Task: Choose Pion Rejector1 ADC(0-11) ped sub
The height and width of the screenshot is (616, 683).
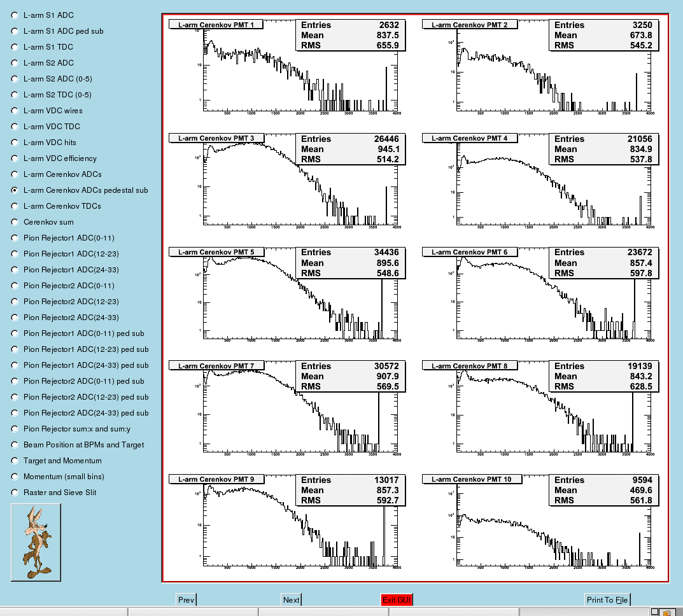Action: tap(15, 333)
